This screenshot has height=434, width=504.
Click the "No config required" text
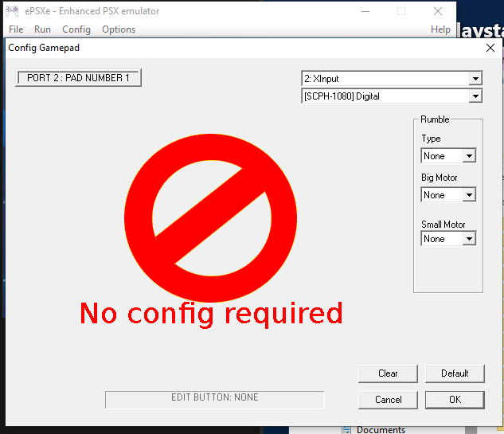point(211,314)
